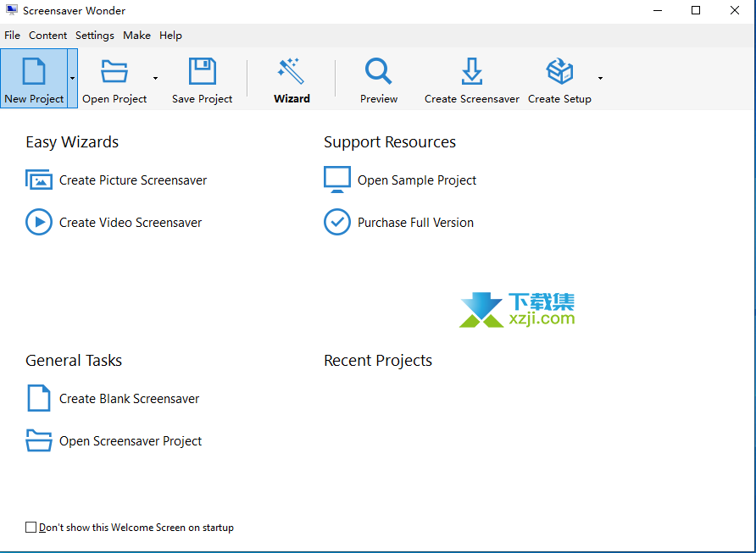
Task: Open the File menu
Action: point(12,36)
